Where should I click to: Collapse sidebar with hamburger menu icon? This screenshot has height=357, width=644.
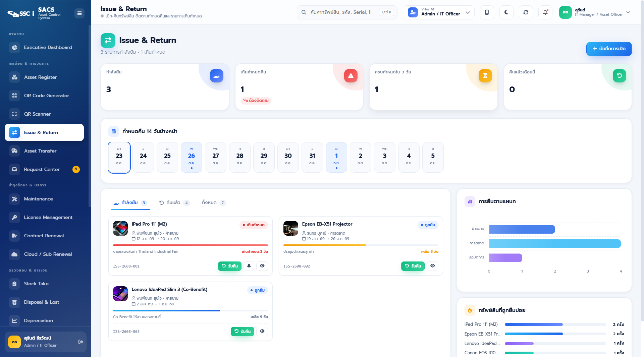(x=79, y=13)
